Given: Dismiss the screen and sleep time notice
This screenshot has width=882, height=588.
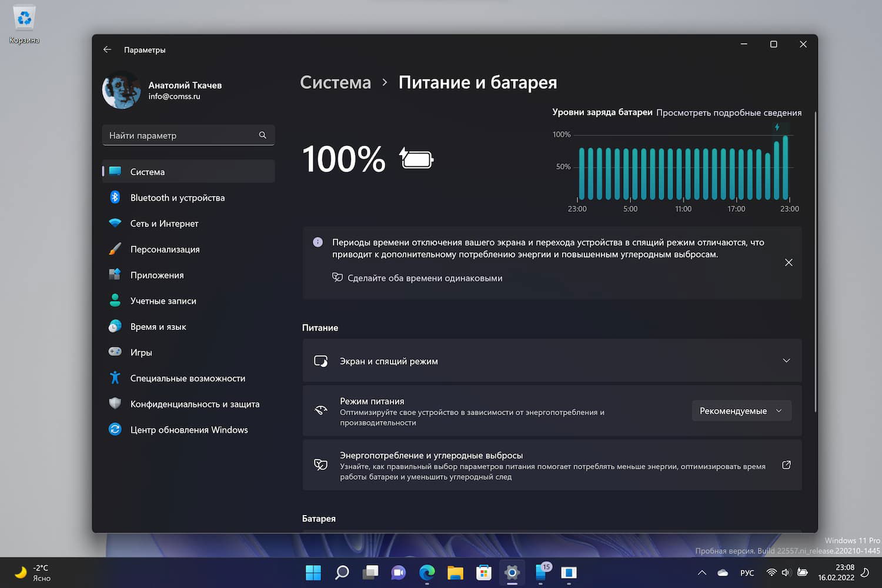Looking at the screenshot, I should (x=789, y=262).
